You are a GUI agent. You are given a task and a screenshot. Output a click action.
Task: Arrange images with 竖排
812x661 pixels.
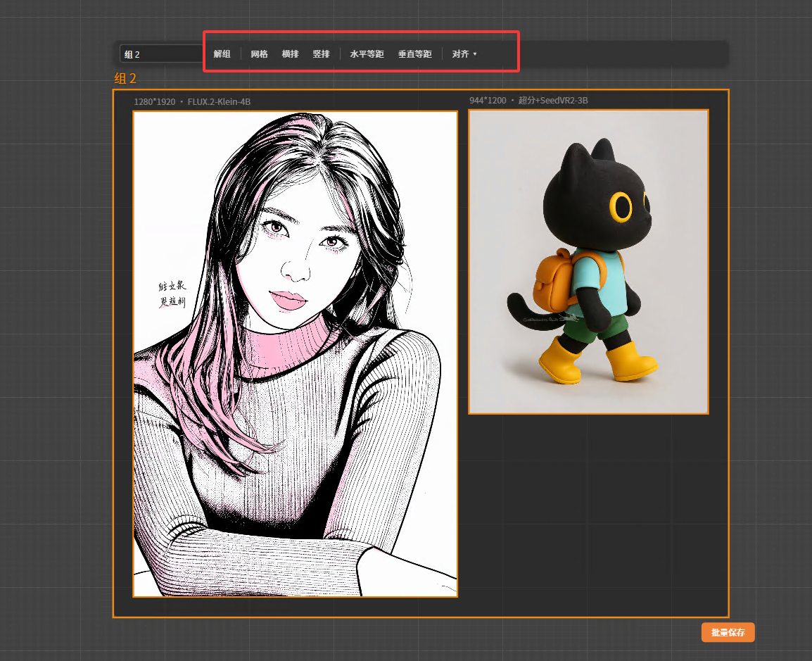321,54
